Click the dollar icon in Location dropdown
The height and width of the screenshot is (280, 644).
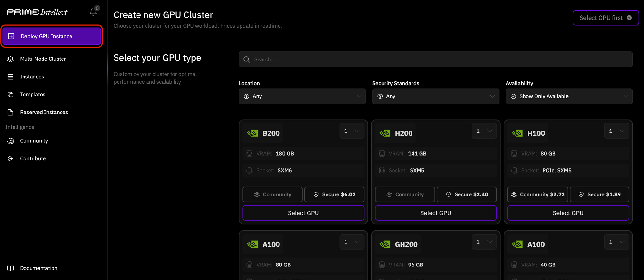[247, 96]
